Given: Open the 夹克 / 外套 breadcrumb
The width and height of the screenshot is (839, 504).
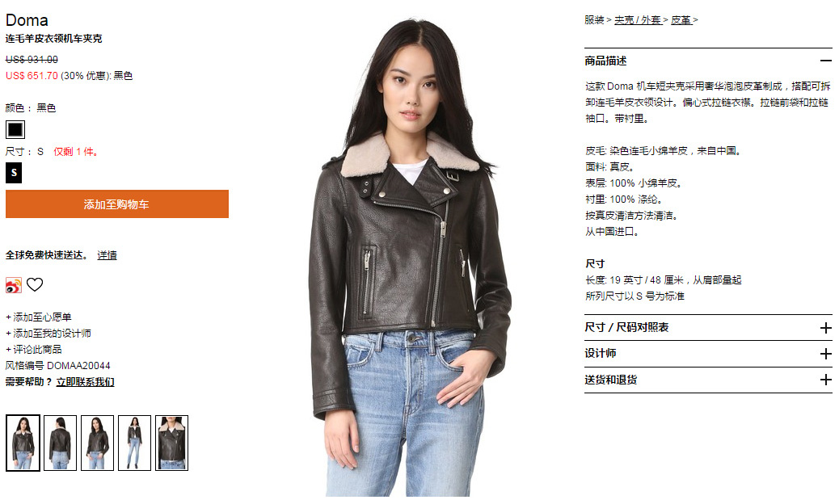Looking at the screenshot, I should [637, 20].
